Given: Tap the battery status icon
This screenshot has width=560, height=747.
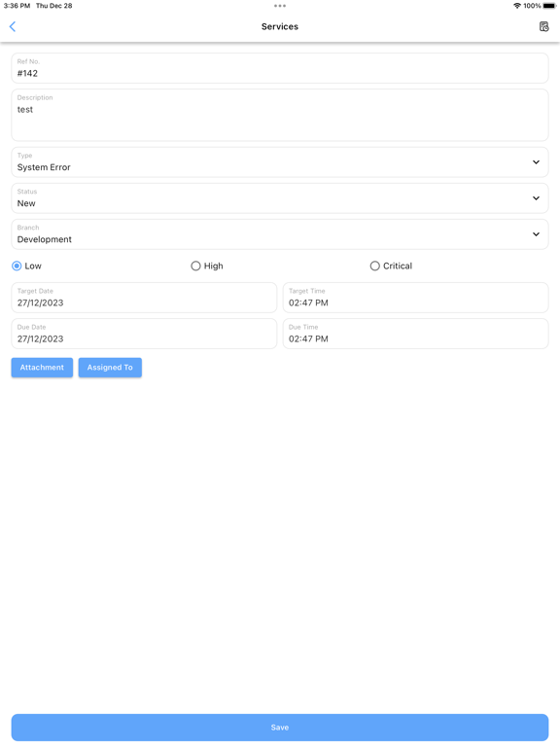Looking at the screenshot, I should [x=549, y=6].
